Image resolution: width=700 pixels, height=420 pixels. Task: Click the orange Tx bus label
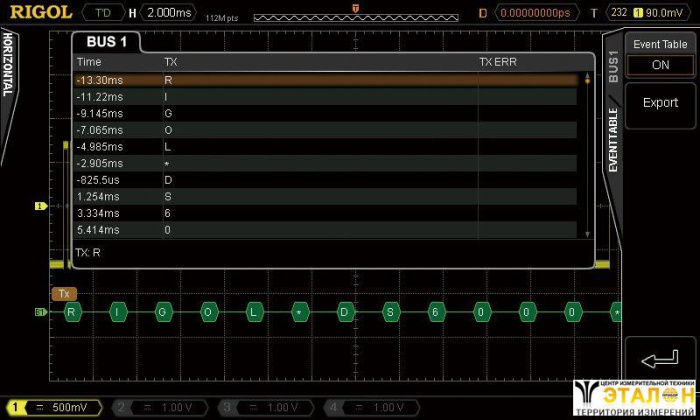[64, 294]
